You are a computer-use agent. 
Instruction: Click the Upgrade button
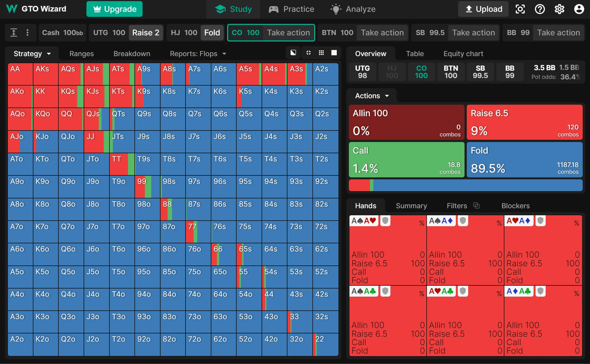click(x=115, y=9)
